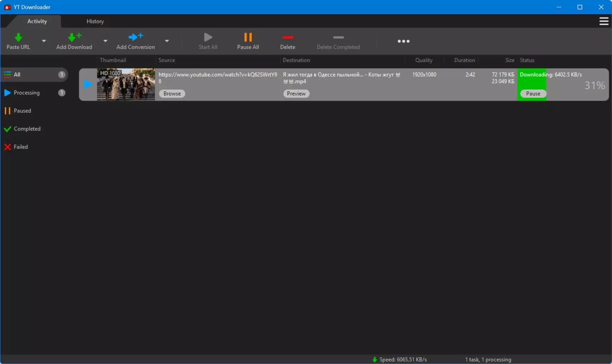The height and width of the screenshot is (364, 612).
Task: Pause the download with the Pause button
Action: click(x=533, y=93)
